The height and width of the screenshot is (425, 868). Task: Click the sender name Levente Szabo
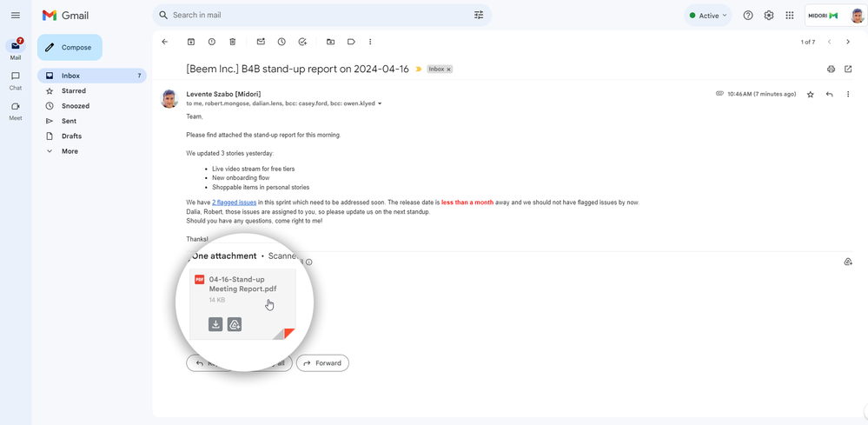(223, 94)
